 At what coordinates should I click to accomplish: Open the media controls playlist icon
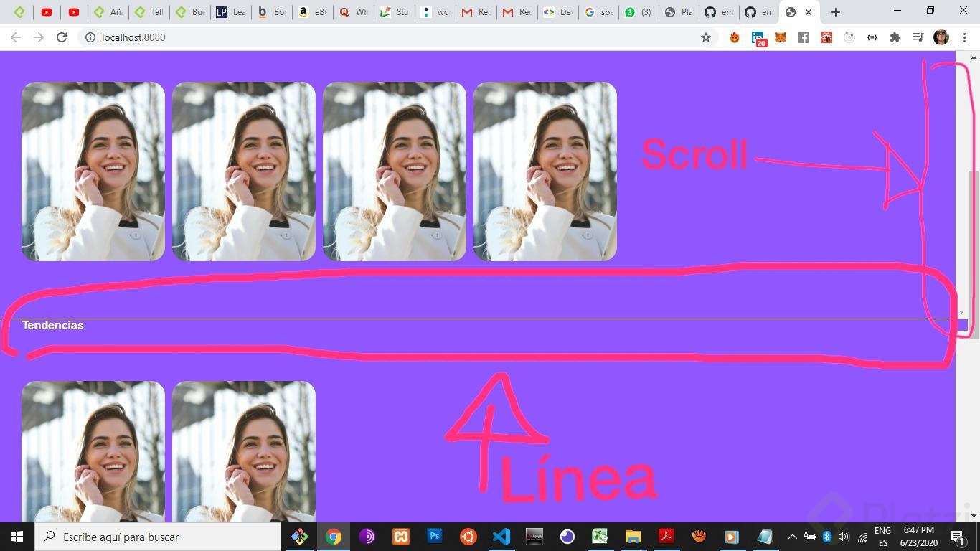click(x=918, y=37)
